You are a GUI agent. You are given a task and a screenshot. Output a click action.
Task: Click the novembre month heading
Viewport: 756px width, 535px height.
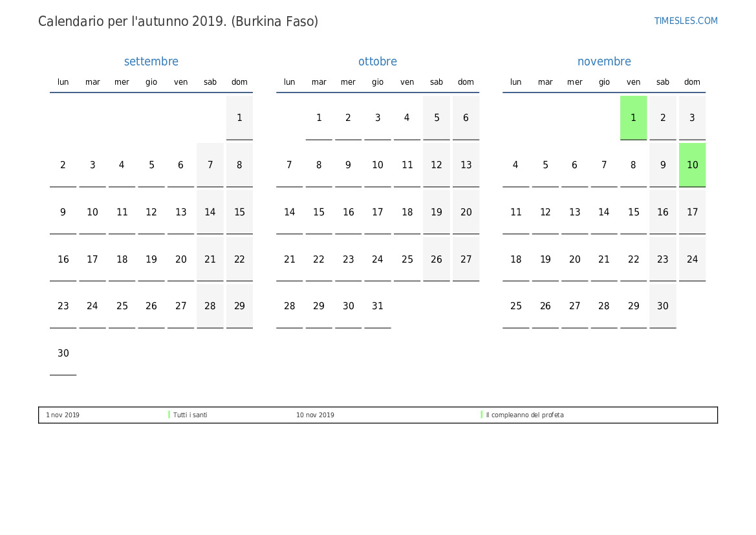pos(604,61)
